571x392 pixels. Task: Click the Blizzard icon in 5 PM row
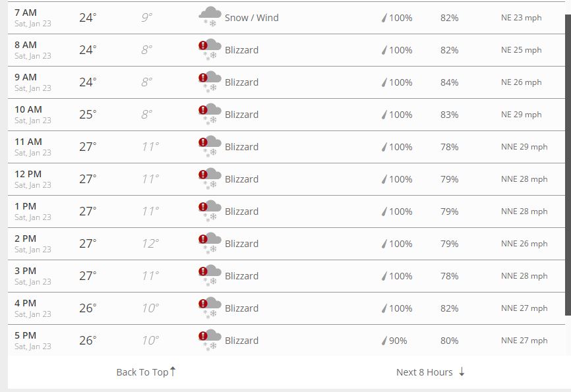(x=210, y=340)
